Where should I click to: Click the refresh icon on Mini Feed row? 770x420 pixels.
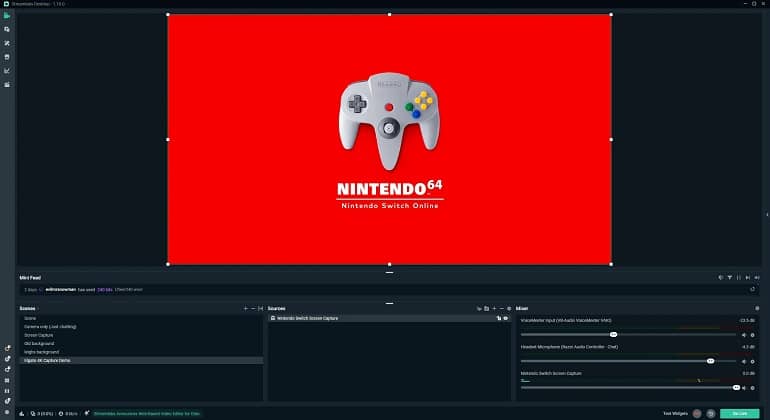coord(752,289)
